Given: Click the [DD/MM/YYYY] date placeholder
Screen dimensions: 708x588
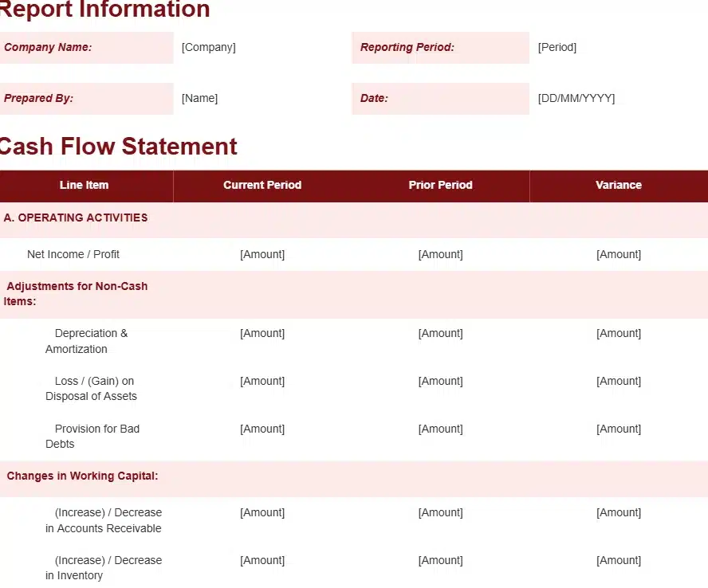Looking at the screenshot, I should pos(576,98).
